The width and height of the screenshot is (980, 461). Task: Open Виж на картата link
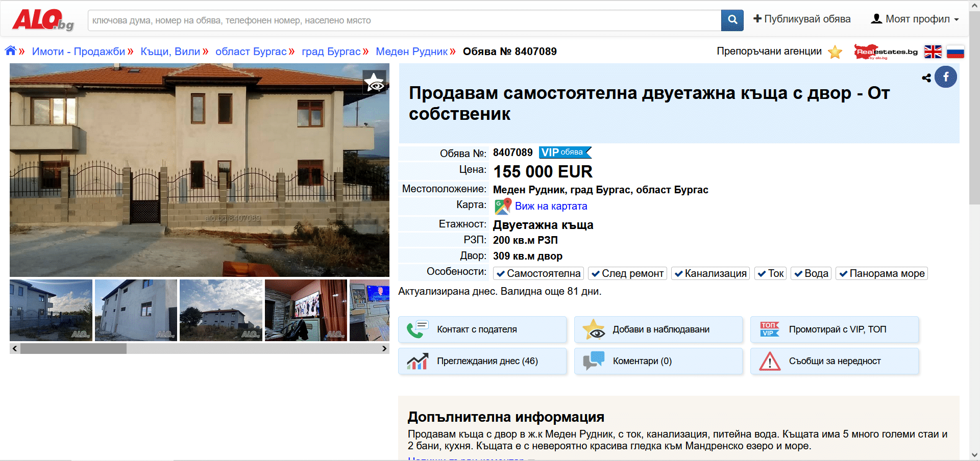(x=551, y=206)
